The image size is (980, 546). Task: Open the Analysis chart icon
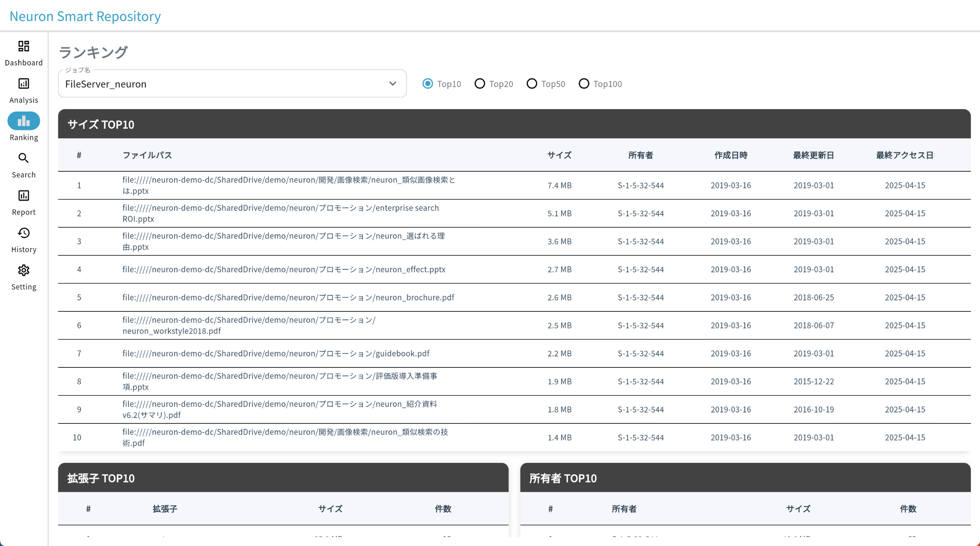point(23,84)
